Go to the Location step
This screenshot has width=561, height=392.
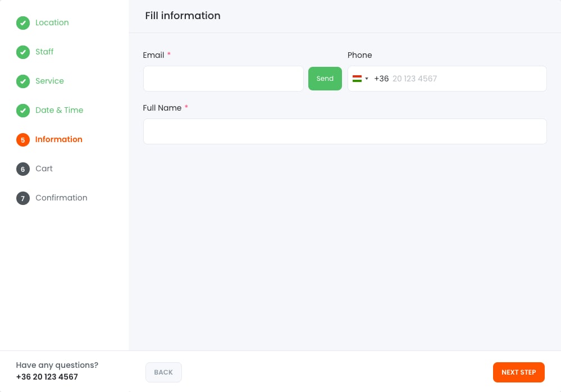(52, 22)
